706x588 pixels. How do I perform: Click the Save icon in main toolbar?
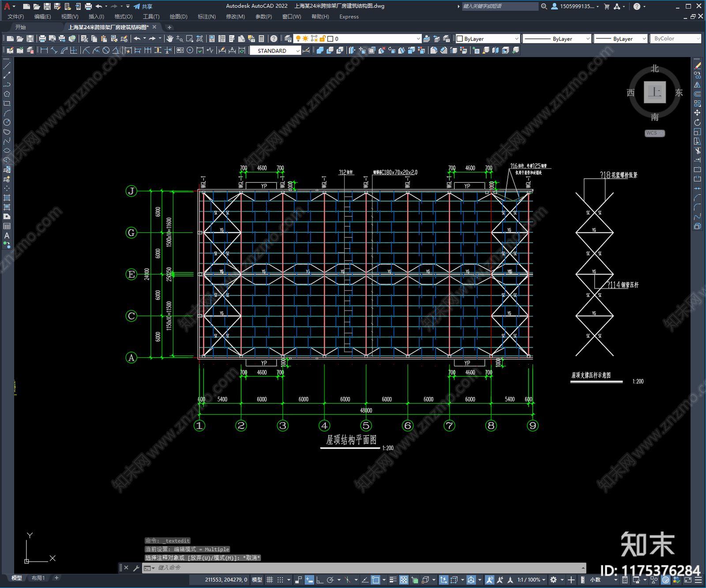pos(30,39)
